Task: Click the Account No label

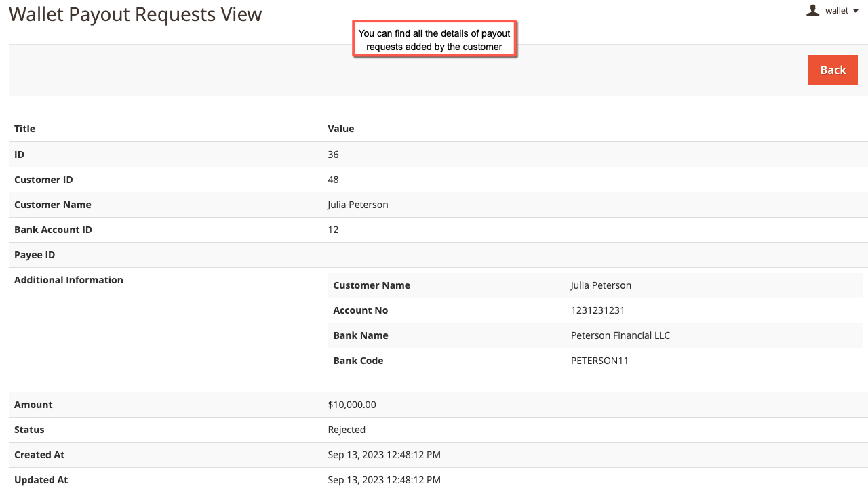Action: [360, 310]
